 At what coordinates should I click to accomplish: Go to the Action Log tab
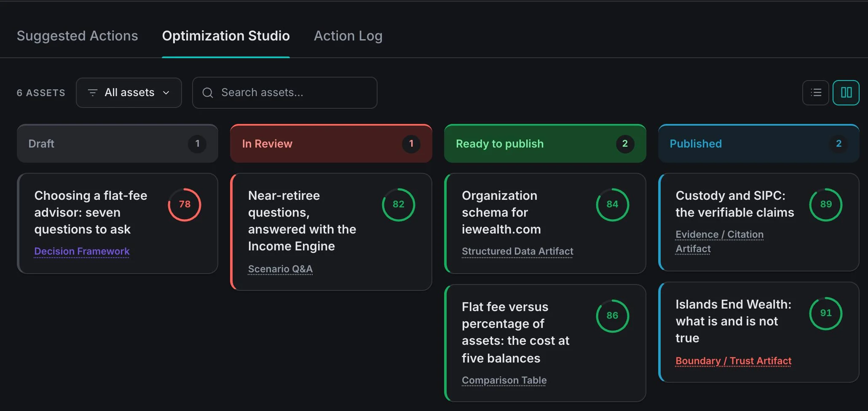tap(348, 36)
